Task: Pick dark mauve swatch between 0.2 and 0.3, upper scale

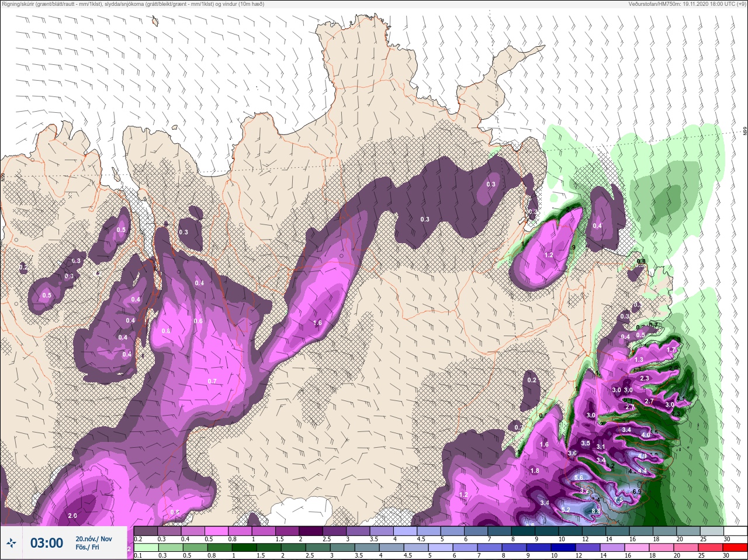Action: [x=146, y=531]
